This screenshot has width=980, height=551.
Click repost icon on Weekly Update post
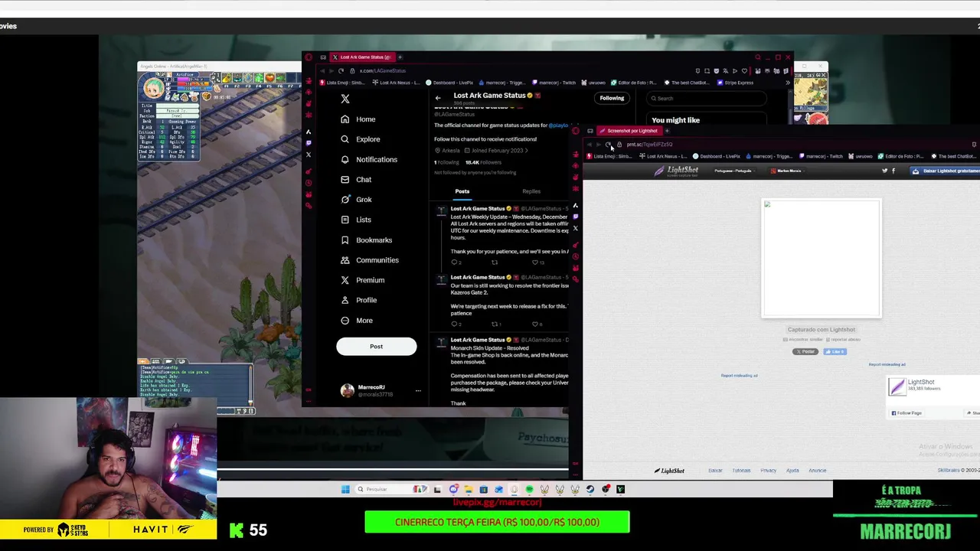(495, 262)
